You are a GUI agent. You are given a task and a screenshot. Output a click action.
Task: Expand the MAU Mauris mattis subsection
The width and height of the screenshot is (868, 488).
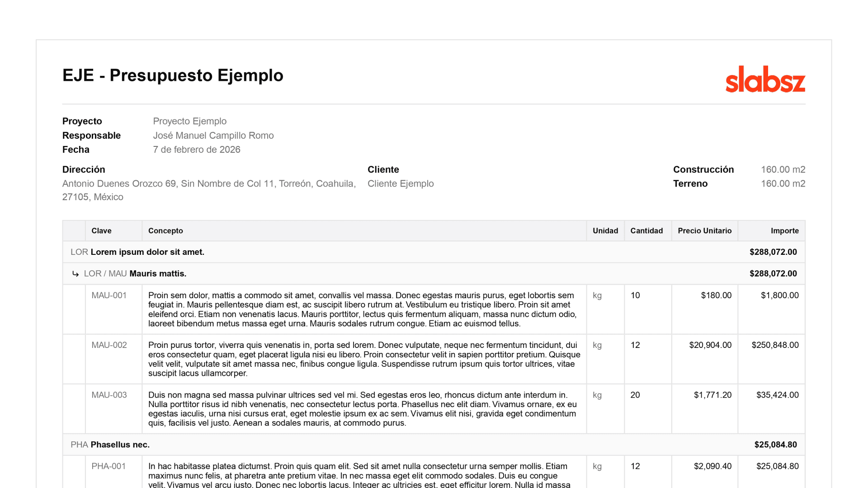pyautogui.click(x=157, y=273)
